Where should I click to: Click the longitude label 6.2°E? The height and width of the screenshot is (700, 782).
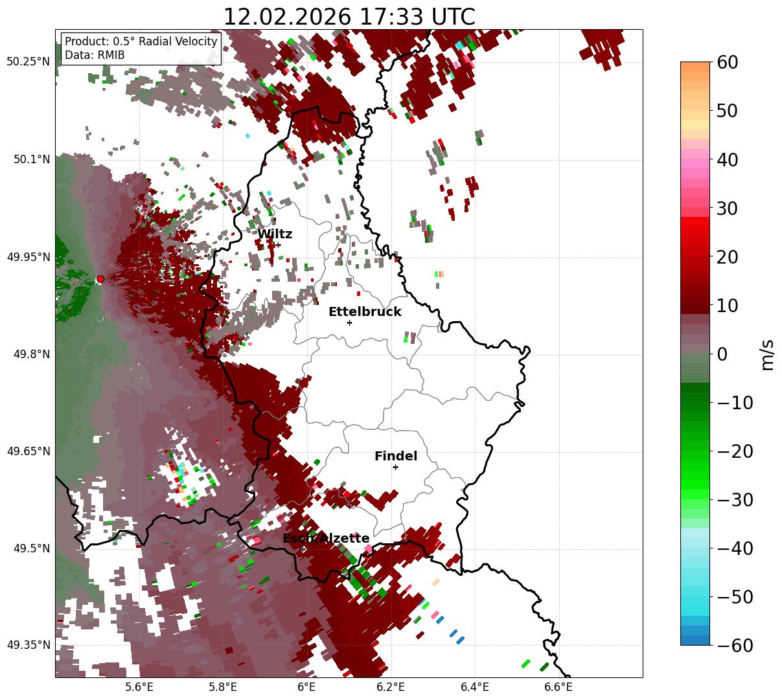[x=391, y=687]
